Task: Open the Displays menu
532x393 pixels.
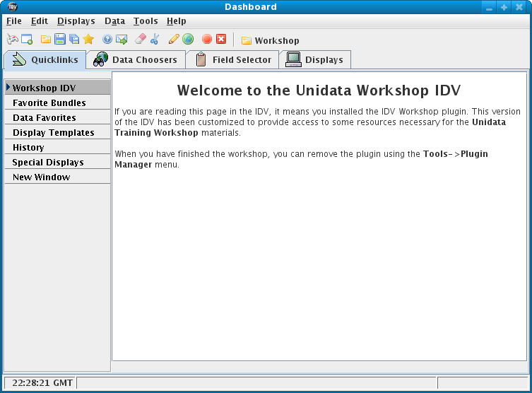Action: (x=76, y=21)
